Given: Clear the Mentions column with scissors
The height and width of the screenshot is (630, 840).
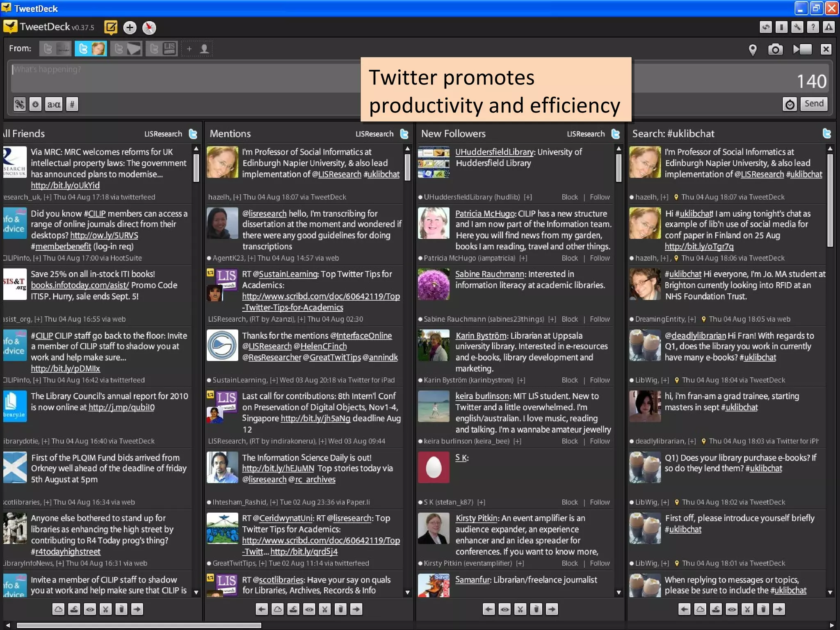Looking at the screenshot, I should [325, 609].
